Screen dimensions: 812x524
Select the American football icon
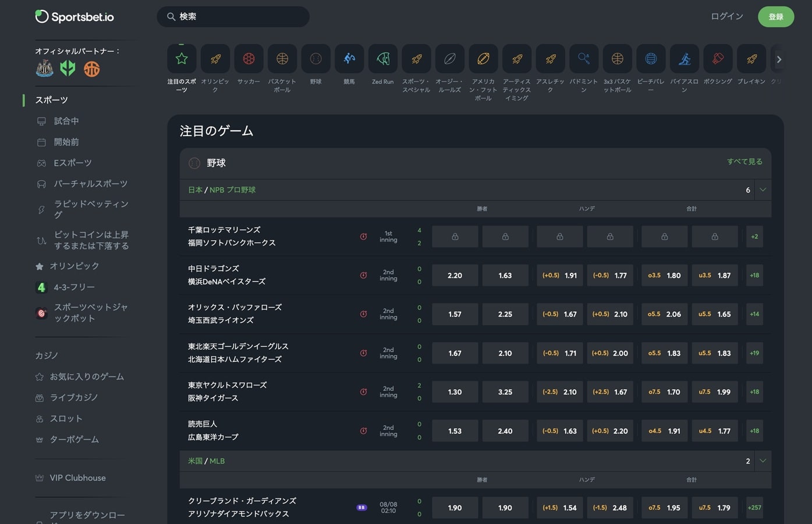point(483,59)
